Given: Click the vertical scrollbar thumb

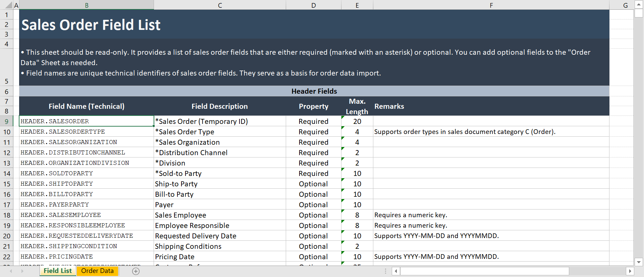Looking at the screenshot, I should tap(639, 13).
